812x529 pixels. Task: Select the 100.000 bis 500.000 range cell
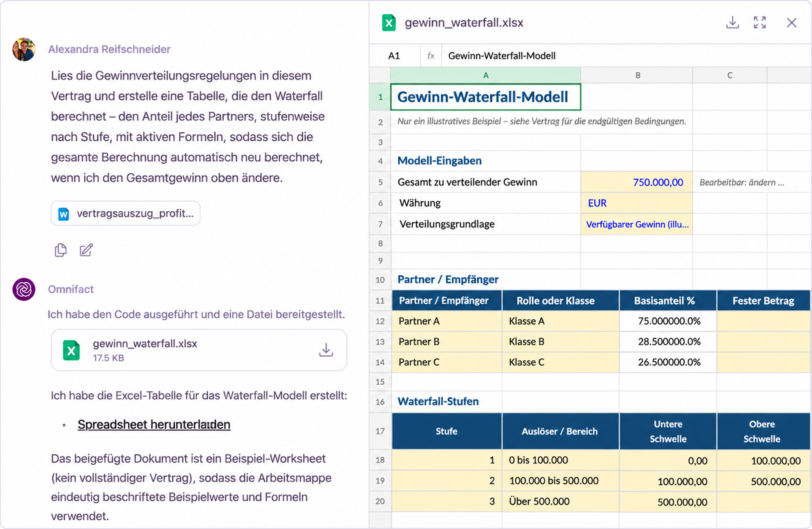pos(560,481)
